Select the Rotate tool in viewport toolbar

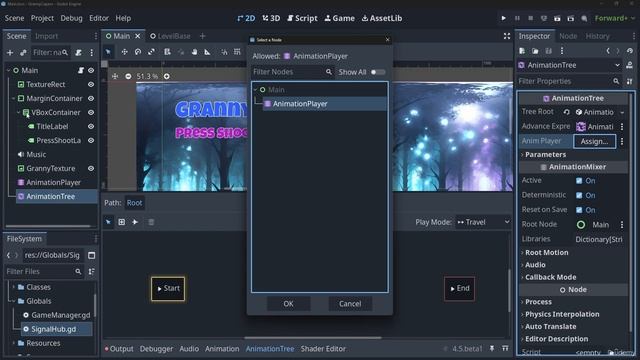[138, 52]
